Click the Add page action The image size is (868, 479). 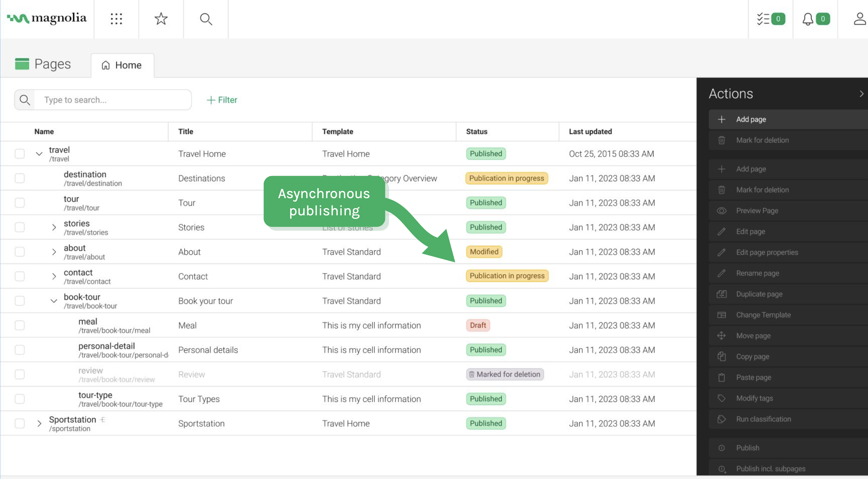(752, 119)
